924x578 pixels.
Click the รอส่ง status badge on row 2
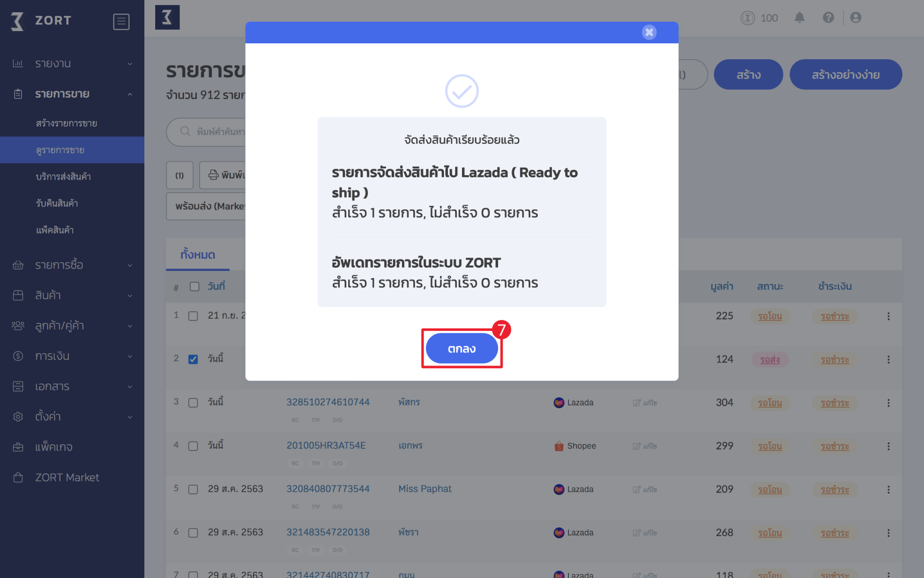770,360
